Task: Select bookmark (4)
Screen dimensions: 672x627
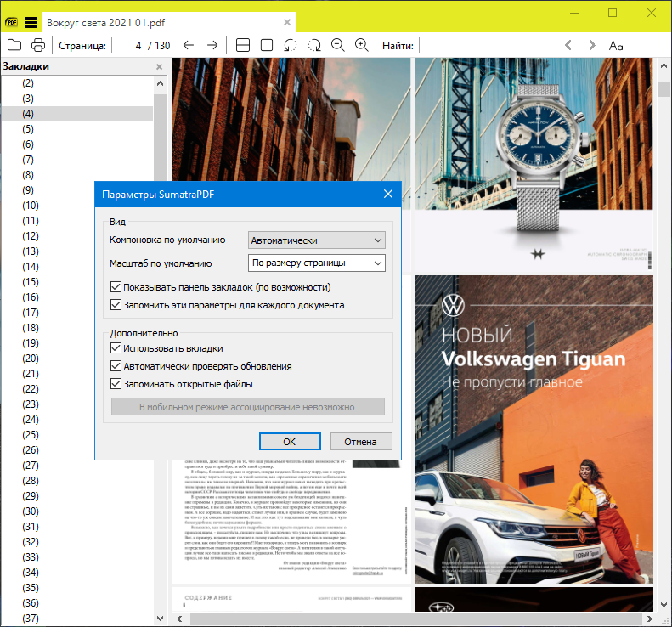Action: 28,114
